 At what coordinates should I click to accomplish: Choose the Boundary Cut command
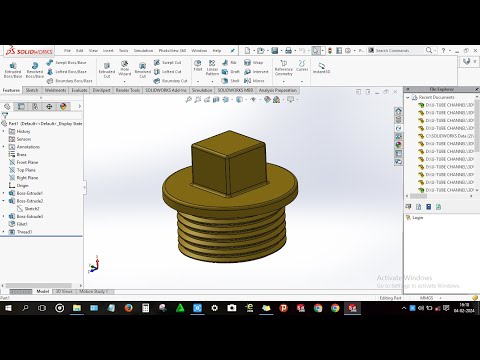(170, 81)
